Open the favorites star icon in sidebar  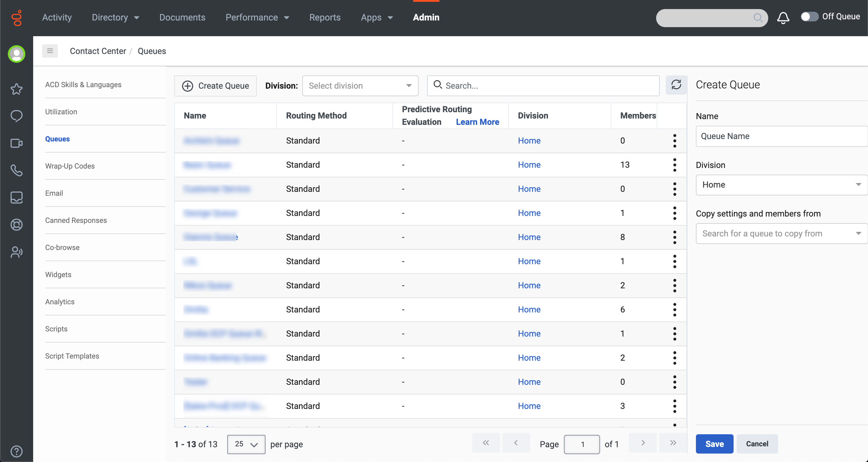click(16, 89)
